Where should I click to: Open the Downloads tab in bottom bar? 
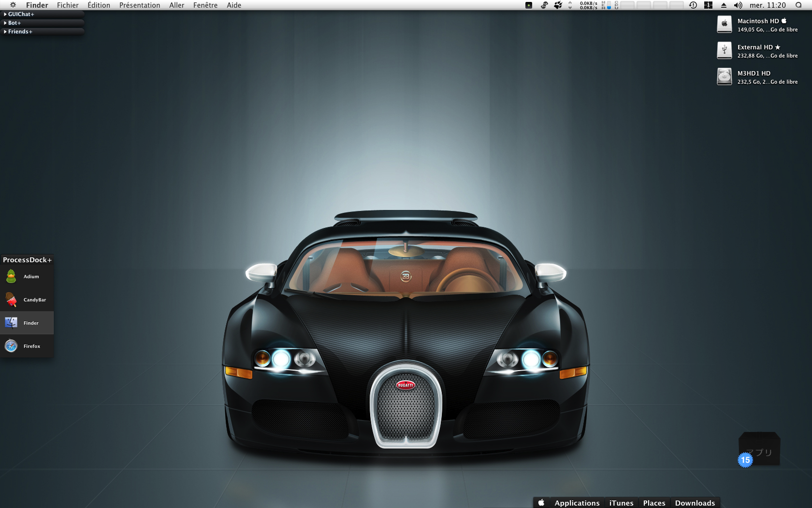point(695,503)
